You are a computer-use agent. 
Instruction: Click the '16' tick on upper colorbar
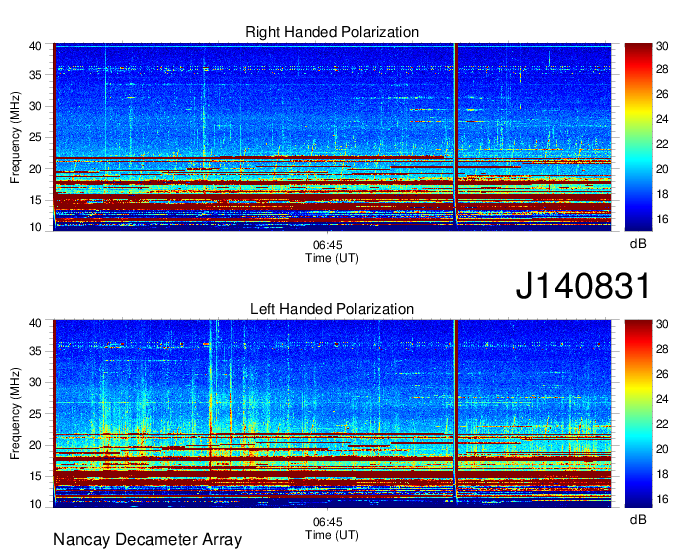[x=662, y=219]
